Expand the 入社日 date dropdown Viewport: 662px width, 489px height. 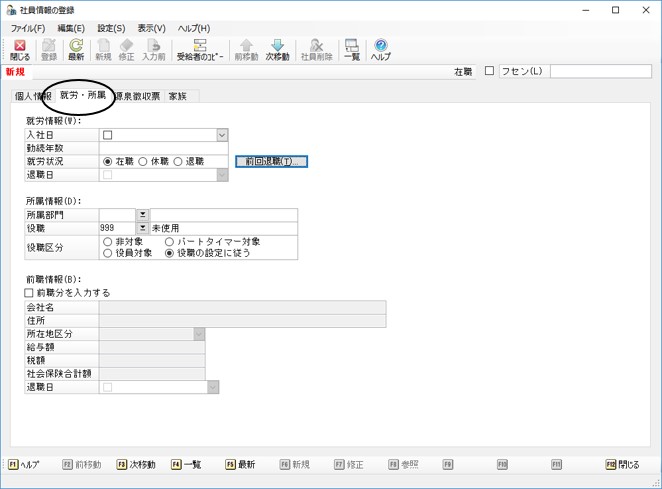222,135
